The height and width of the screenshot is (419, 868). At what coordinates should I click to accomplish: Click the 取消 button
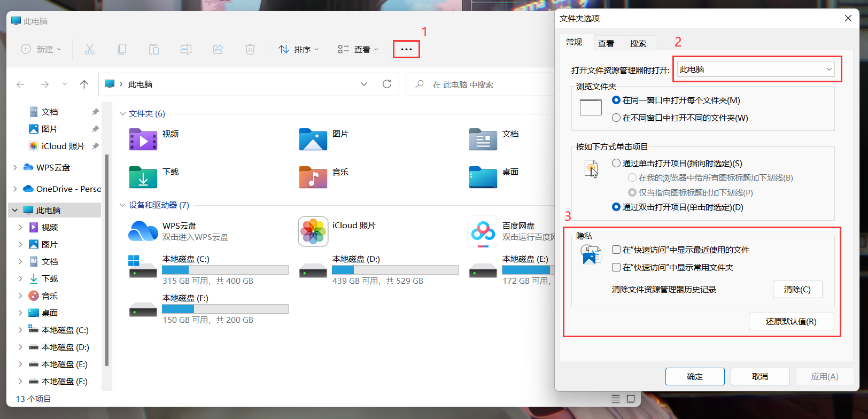pyautogui.click(x=760, y=377)
